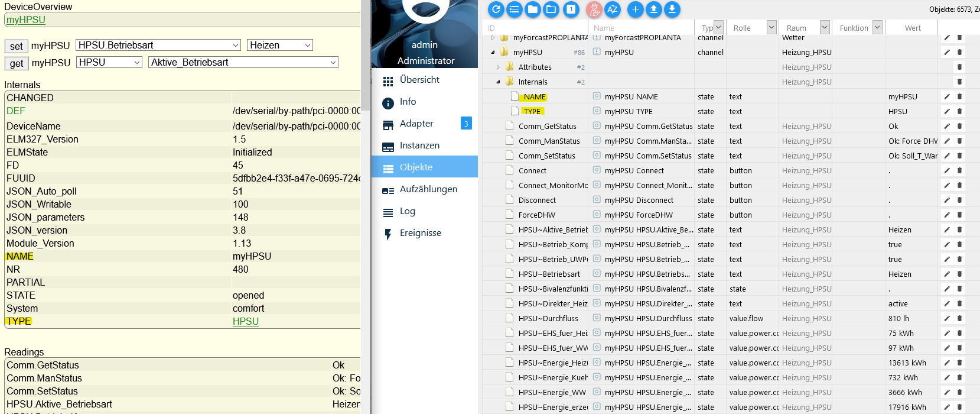The height and width of the screenshot is (414, 980).
Task: Open Übersicht in ioBroker sidebar
Action: (424, 80)
